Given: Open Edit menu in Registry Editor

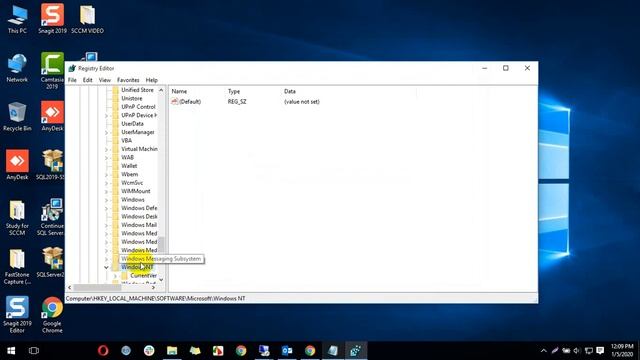Looking at the screenshot, I should point(87,80).
